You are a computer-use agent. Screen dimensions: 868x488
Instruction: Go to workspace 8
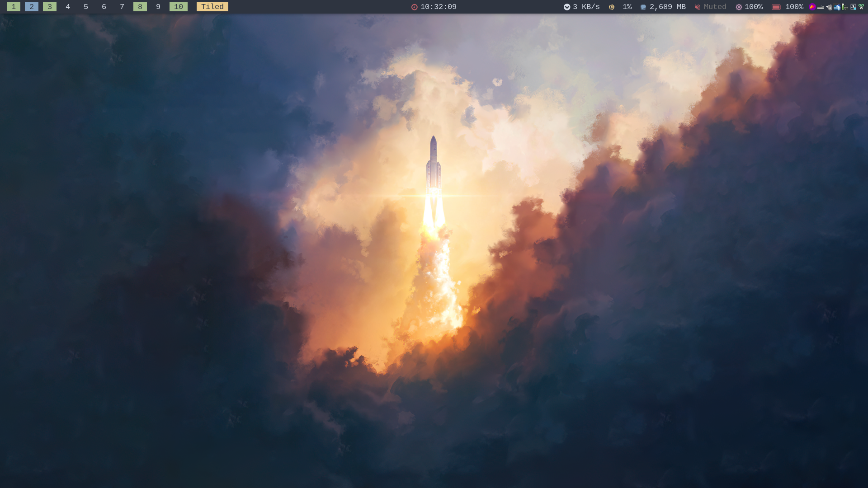140,7
